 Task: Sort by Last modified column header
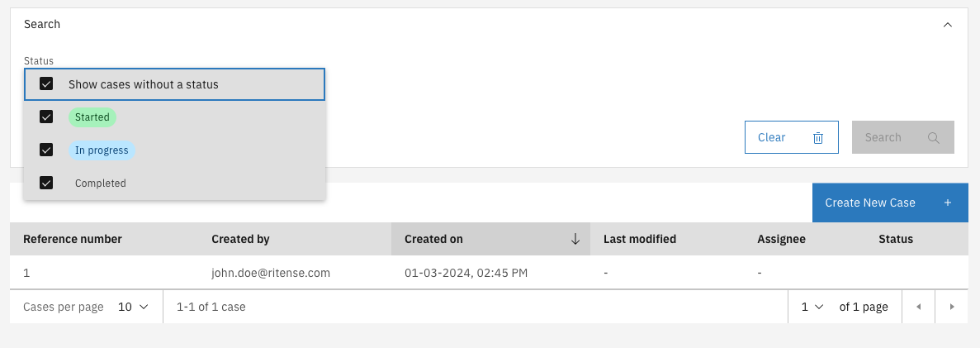pyautogui.click(x=640, y=239)
